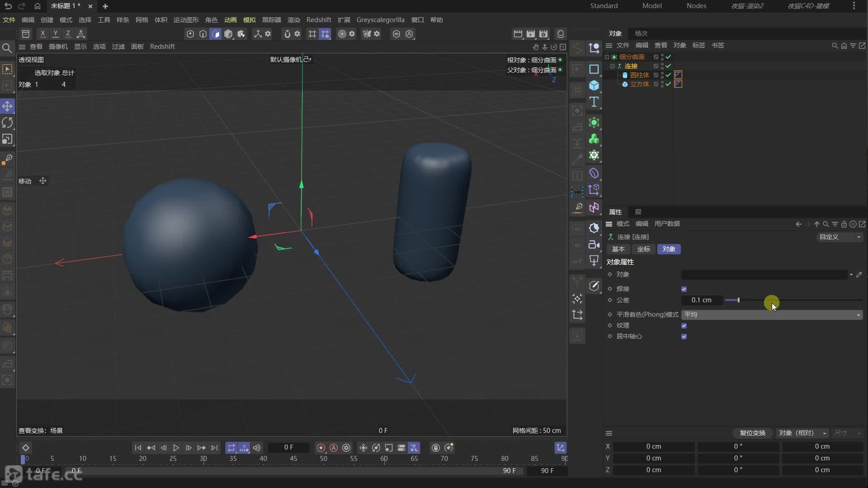Play the animation forward

(176, 448)
